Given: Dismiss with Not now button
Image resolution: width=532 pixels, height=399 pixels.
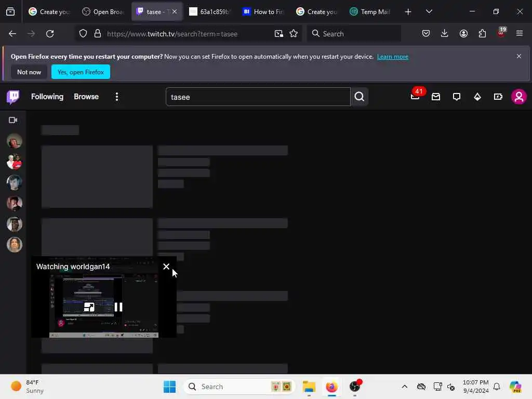Looking at the screenshot, I should (x=29, y=72).
